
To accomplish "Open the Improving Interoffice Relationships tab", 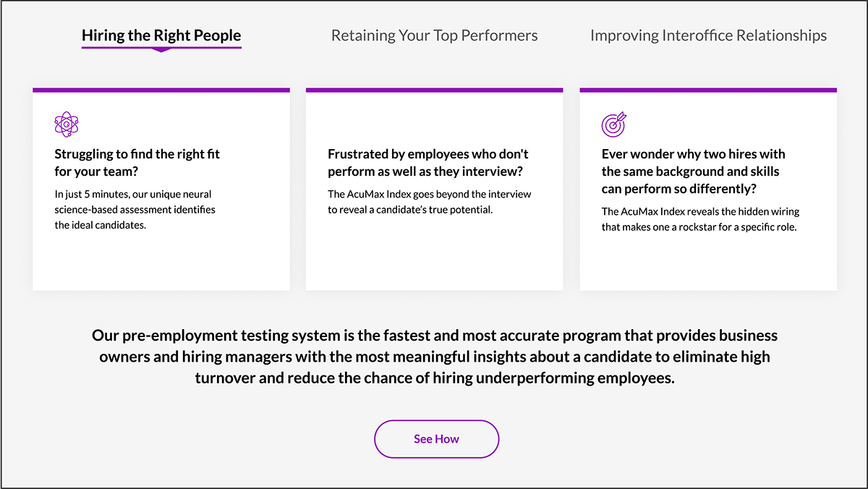I will coord(708,35).
